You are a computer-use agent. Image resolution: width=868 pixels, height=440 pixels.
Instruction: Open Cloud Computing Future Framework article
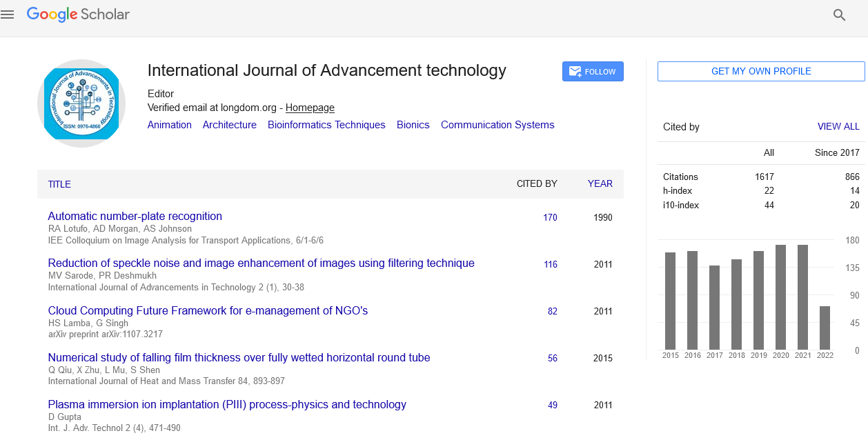pyautogui.click(x=208, y=310)
